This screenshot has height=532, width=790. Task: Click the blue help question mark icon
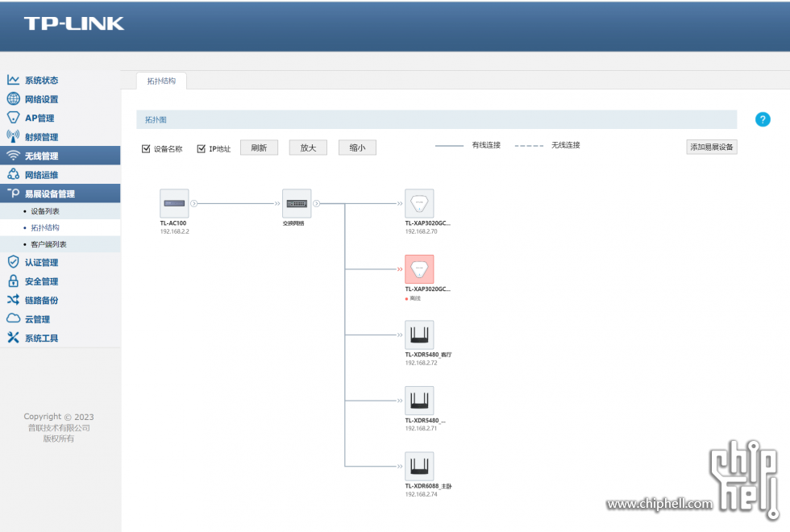pyautogui.click(x=763, y=119)
